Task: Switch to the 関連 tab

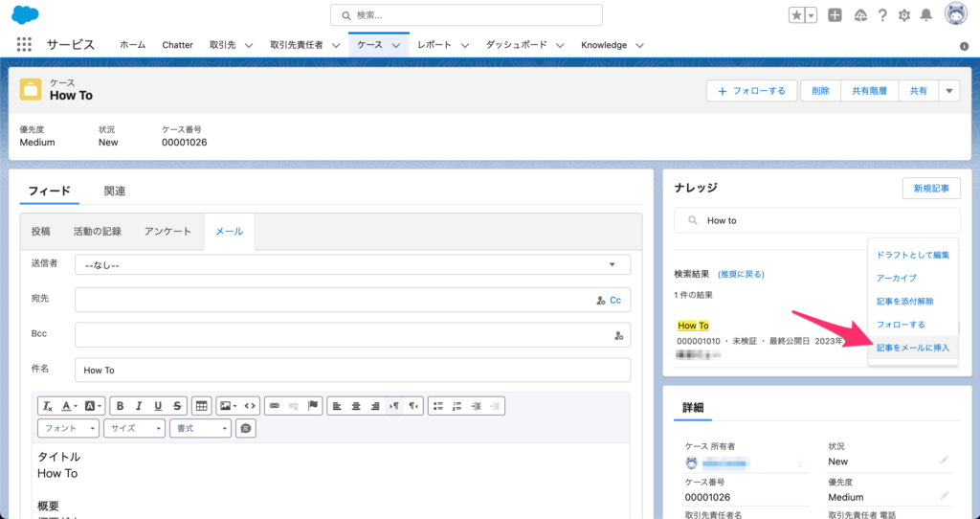Action: [x=115, y=191]
